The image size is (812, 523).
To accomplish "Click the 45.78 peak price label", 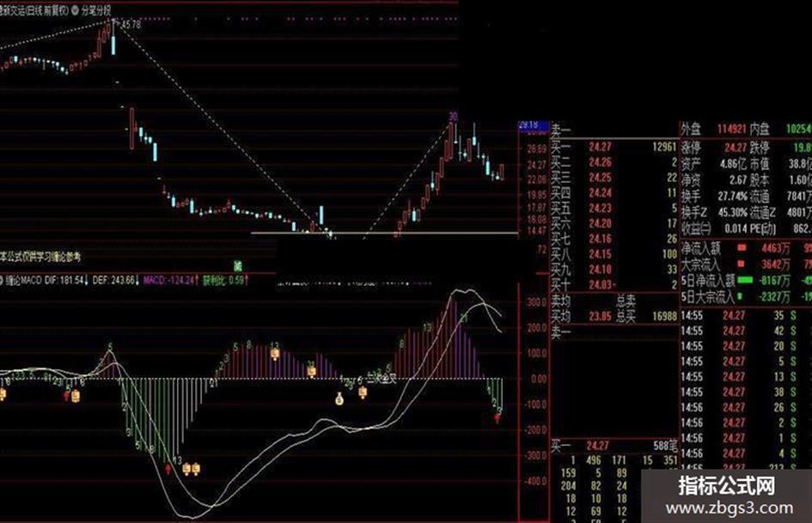I will pyautogui.click(x=131, y=24).
